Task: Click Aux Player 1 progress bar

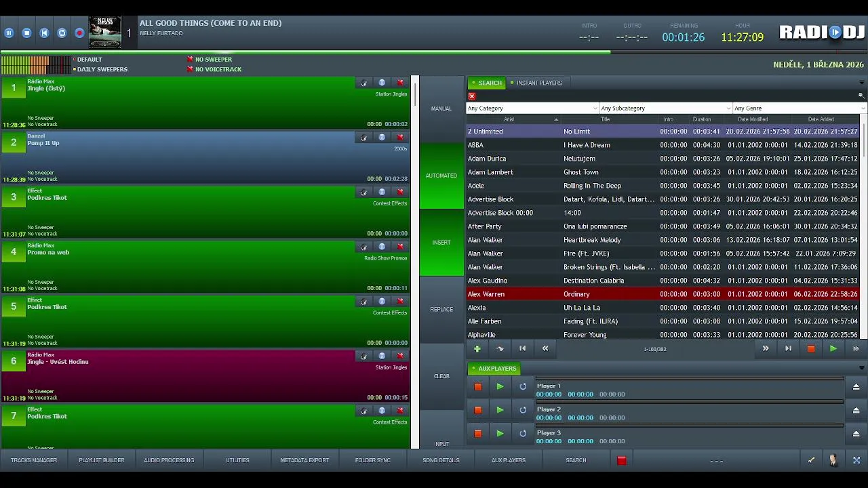Action: [x=689, y=378]
